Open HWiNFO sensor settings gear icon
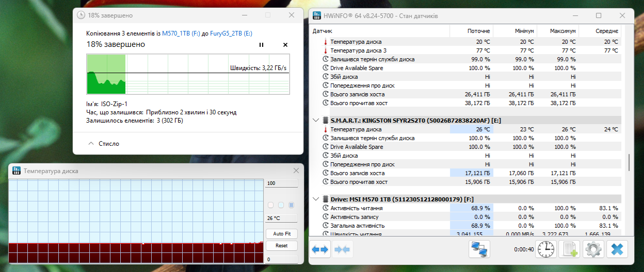The image size is (644, 272). (593, 250)
